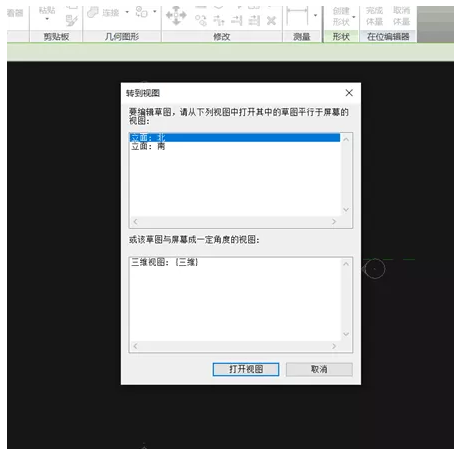Screen dimensions: 457x452
Task: Select the 立面: 南 view row
Action: pyautogui.click(x=235, y=146)
